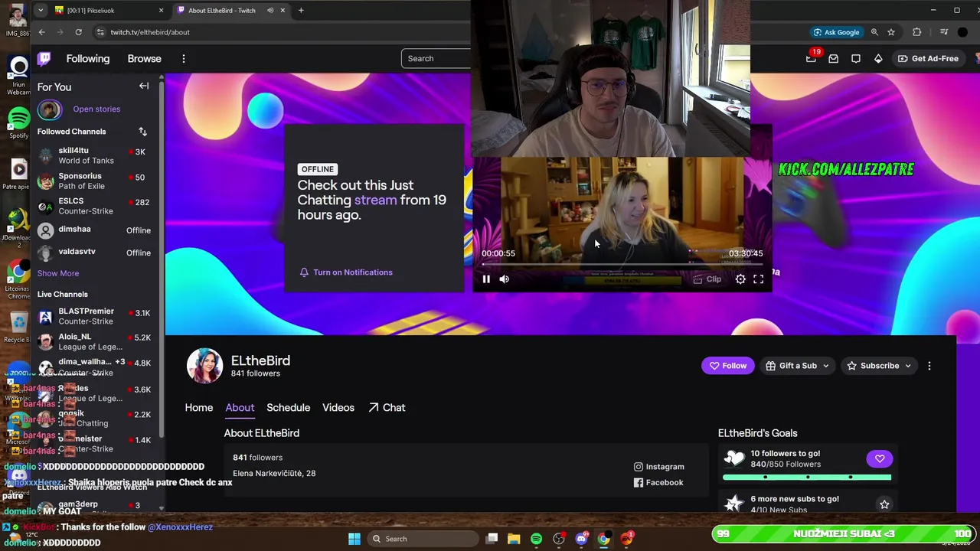Open more options beside Browse
This screenshot has width=980, height=551.
pos(184,58)
